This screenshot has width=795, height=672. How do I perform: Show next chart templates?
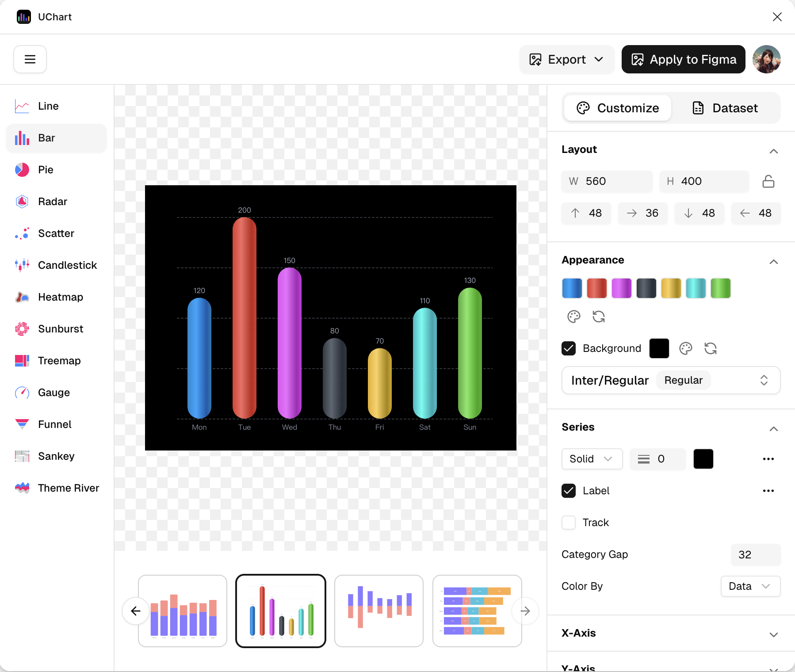tap(525, 611)
